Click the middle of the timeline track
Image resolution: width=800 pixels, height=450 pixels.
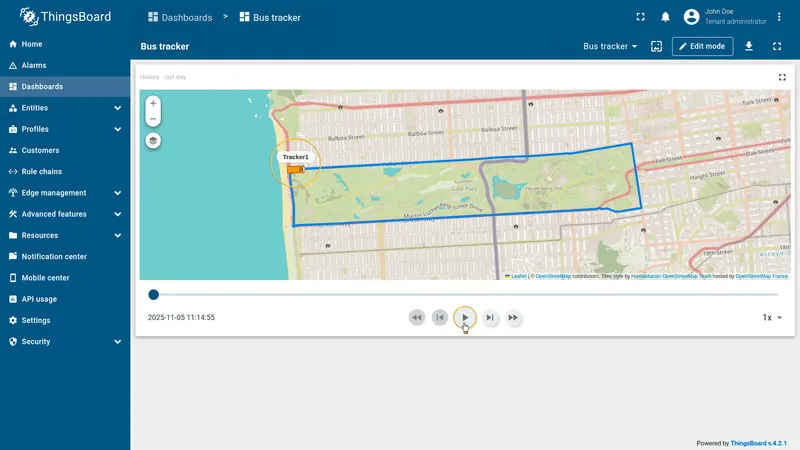tap(465, 294)
